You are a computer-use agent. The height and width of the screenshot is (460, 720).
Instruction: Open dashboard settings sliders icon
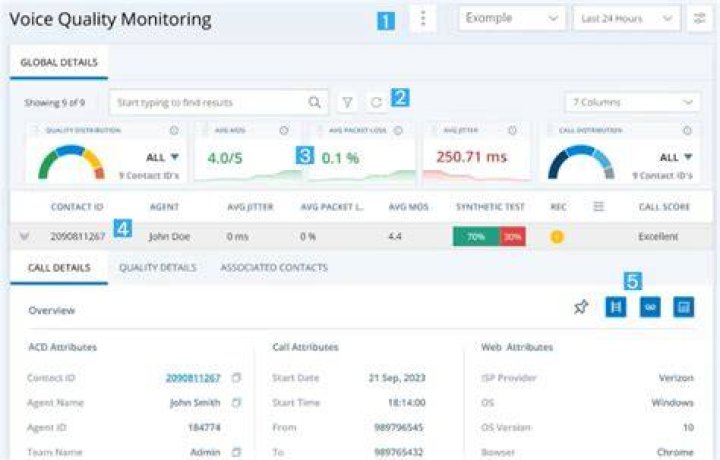[699, 19]
